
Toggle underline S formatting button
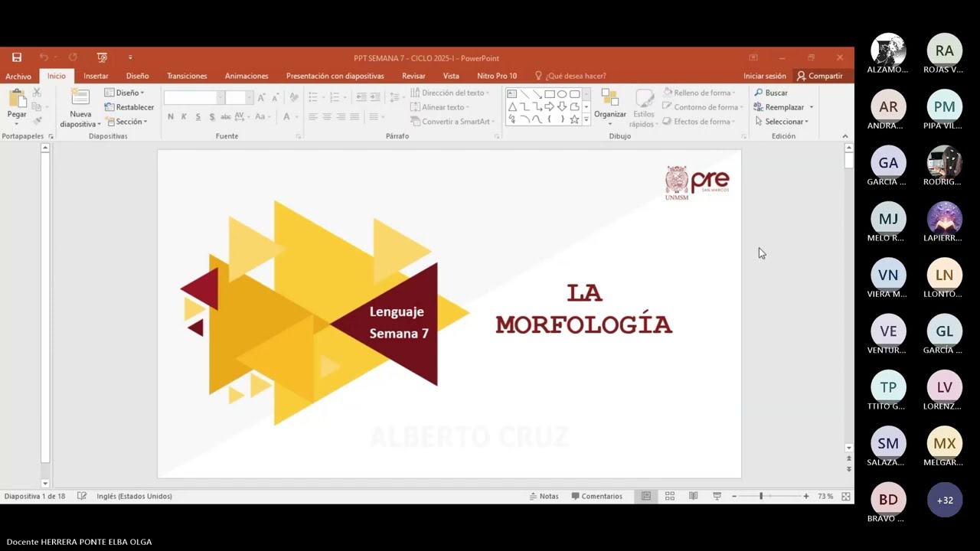(x=198, y=117)
